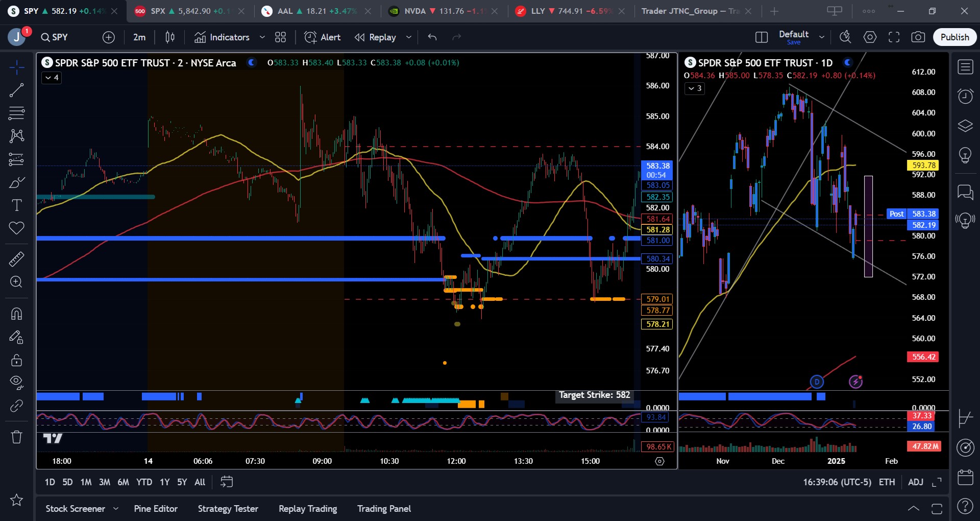Open the chats speech bubbles panel
The width and height of the screenshot is (980, 521).
(965, 192)
